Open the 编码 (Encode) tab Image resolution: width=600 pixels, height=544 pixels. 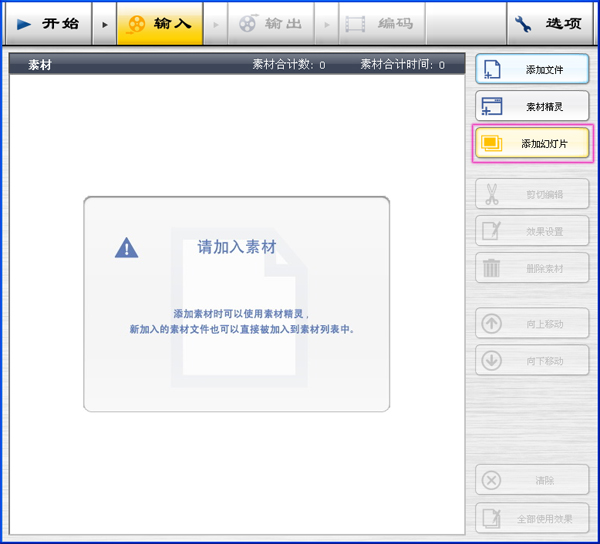382,24
